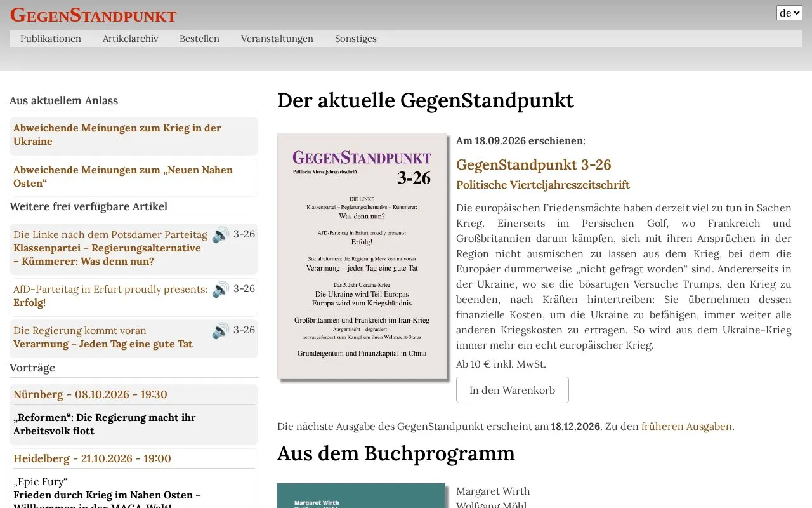812x508 pixels.
Task: Click the release date text 'Am 18.09.2026 erschienen:'
Action: point(521,141)
